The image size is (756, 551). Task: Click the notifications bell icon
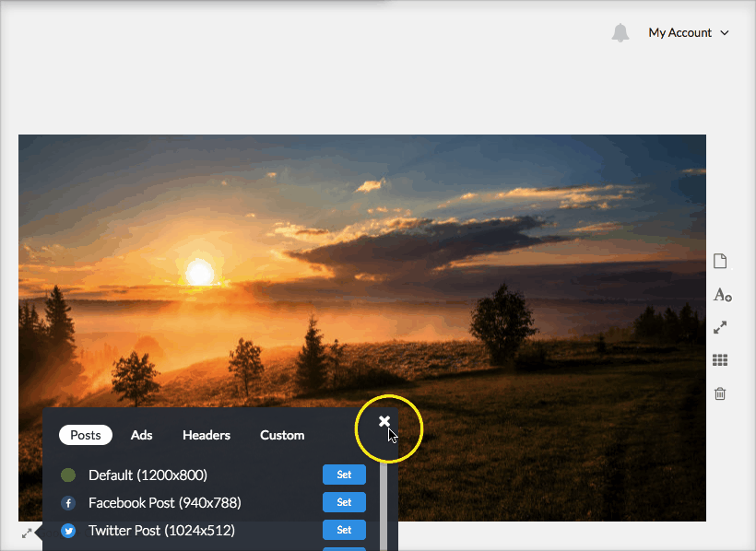[x=620, y=33]
